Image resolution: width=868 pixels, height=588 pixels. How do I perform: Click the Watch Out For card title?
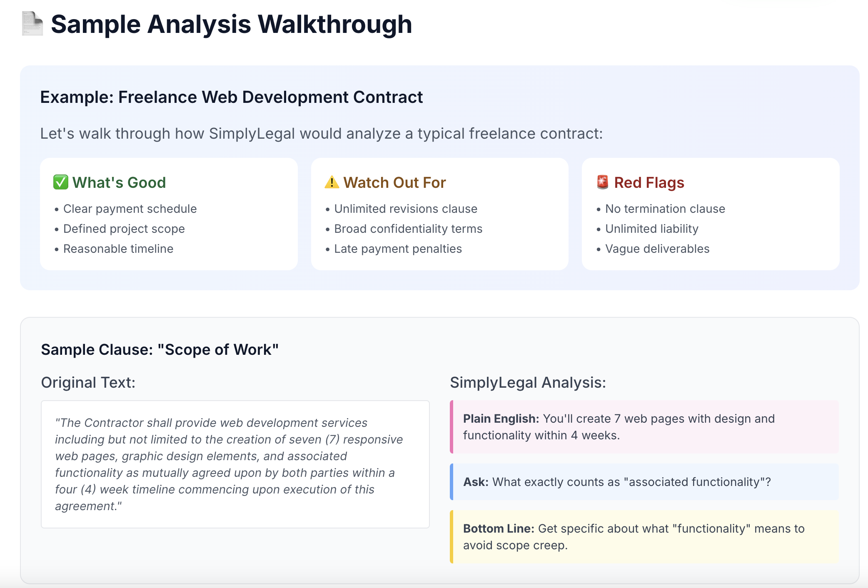click(394, 182)
